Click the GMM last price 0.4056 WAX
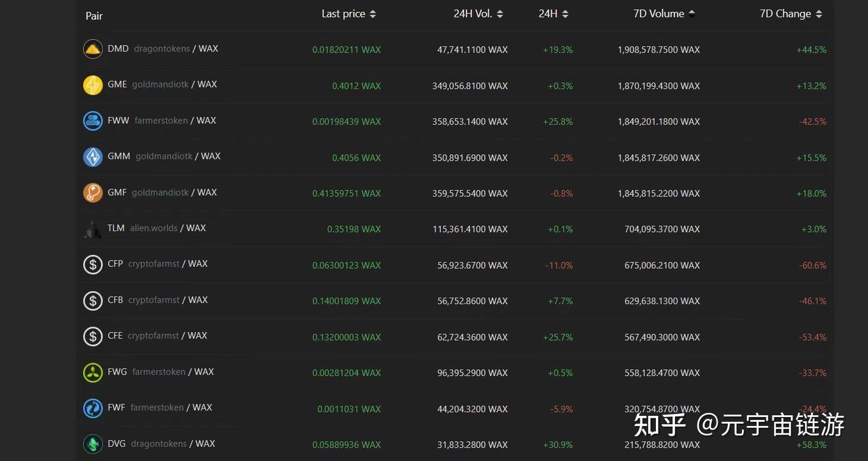Viewport: 868px width, 461px height. pos(356,157)
